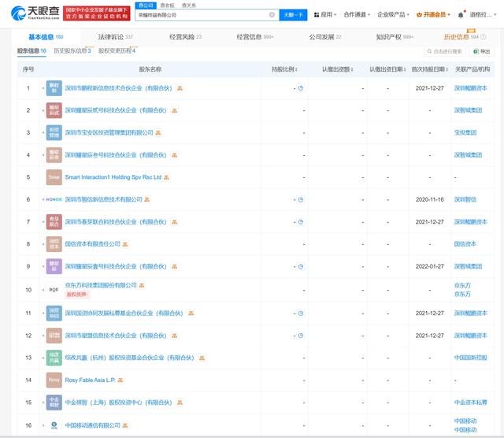This screenshot has width=504, height=438.
Task: Open Smart Interaction1 Holding Spv Rsc Ltd link
Action: click(113, 177)
